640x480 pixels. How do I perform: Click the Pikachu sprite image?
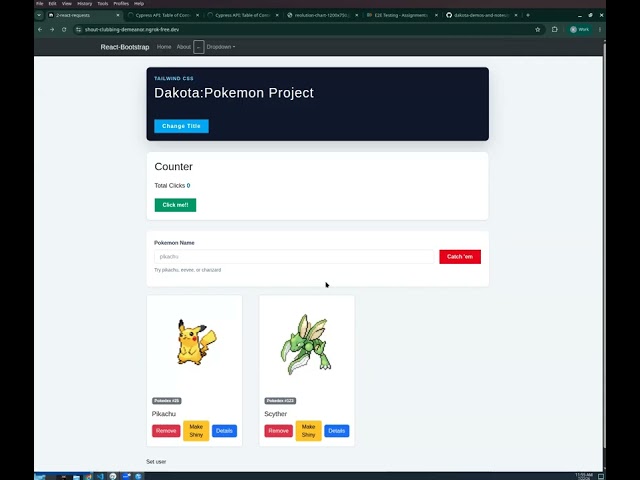(195, 342)
